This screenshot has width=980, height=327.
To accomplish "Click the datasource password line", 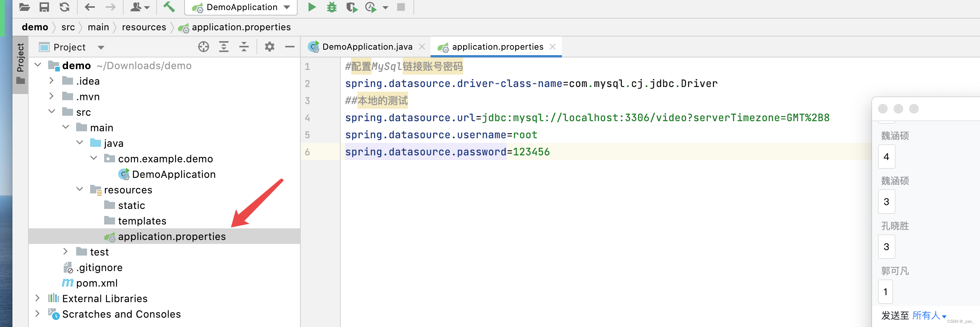I will pos(447,152).
